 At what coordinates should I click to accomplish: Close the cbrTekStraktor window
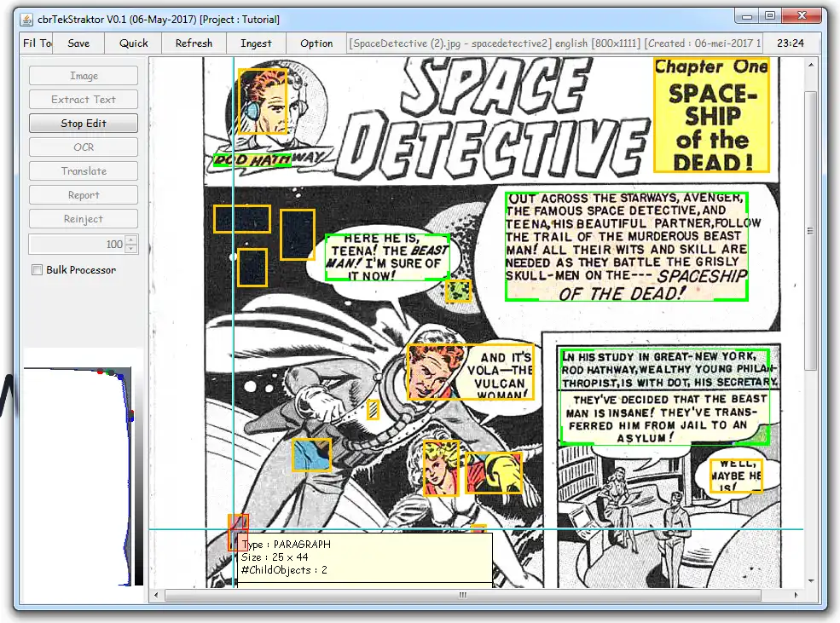point(802,16)
